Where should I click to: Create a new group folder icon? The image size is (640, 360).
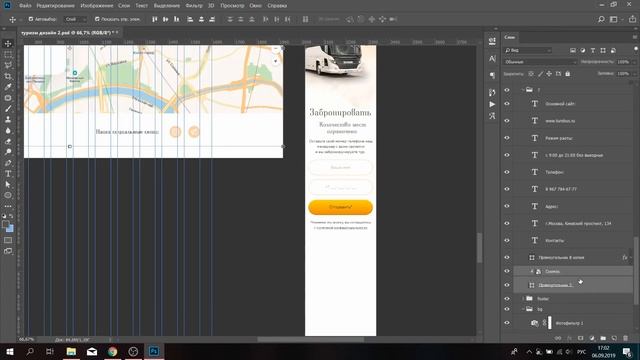click(x=603, y=338)
